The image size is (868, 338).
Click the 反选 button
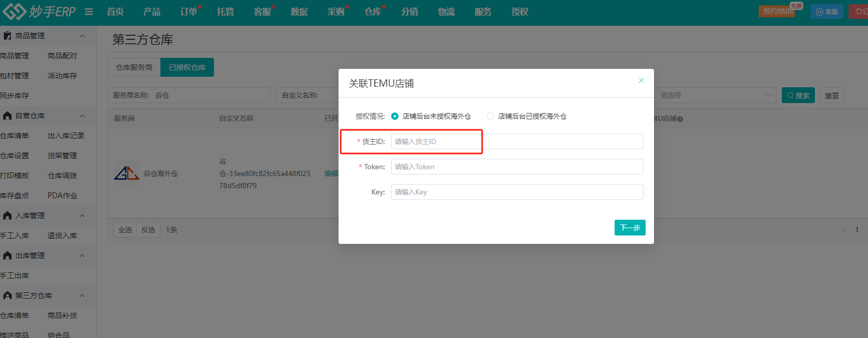[x=148, y=230]
